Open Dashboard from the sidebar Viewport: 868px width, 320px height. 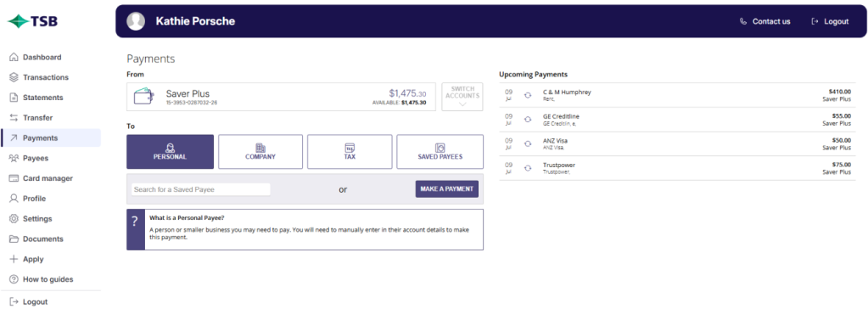click(51, 57)
